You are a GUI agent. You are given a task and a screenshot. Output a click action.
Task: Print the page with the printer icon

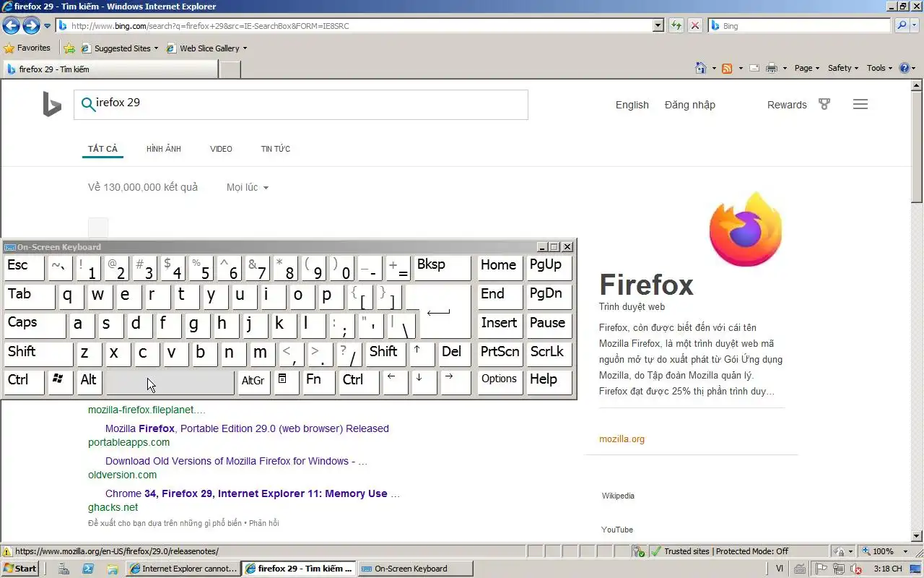(x=772, y=68)
